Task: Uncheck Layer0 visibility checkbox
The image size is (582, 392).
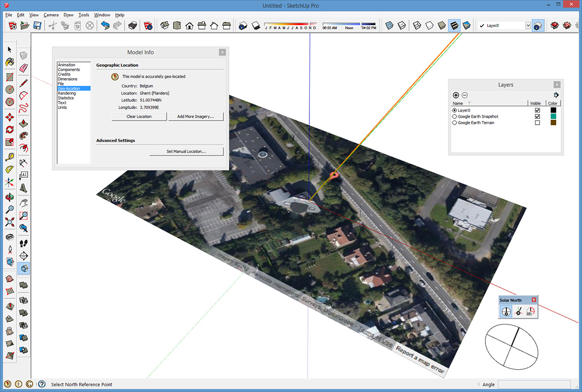Action: (537, 111)
